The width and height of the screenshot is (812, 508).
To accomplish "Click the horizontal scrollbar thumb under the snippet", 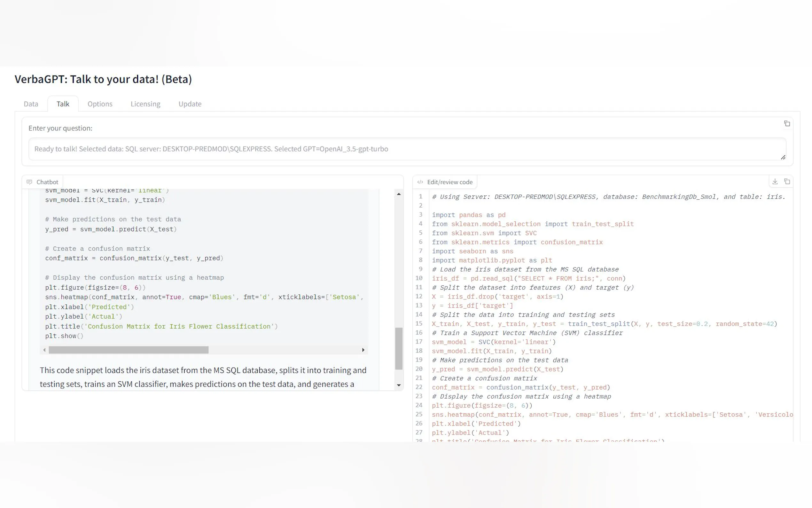I will pos(128,350).
